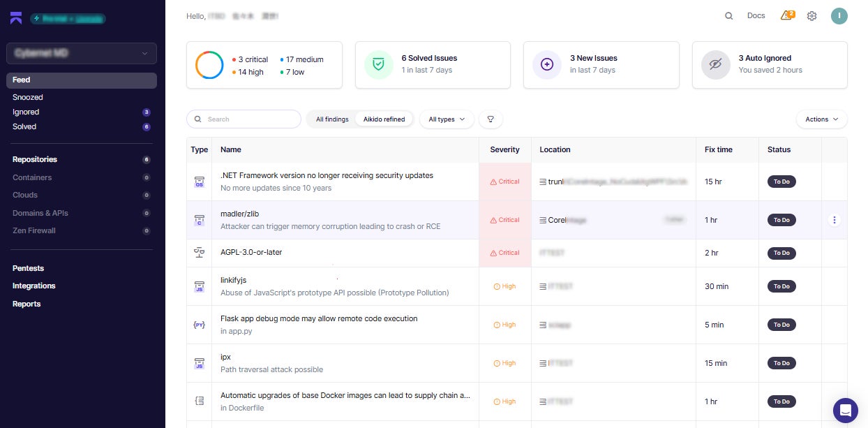The height and width of the screenshot is (428, 868).
Task: Click the findings Search field
Action: click(x=244, y=119)
